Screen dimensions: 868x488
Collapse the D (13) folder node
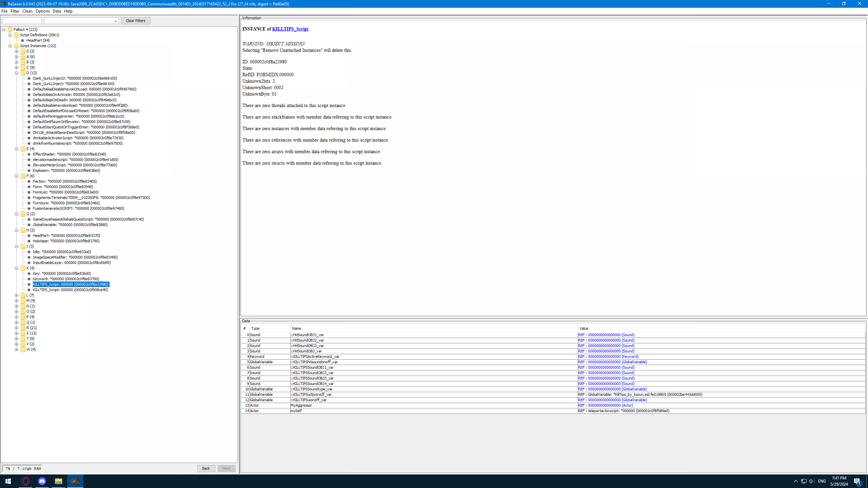(x=17, y=73)
